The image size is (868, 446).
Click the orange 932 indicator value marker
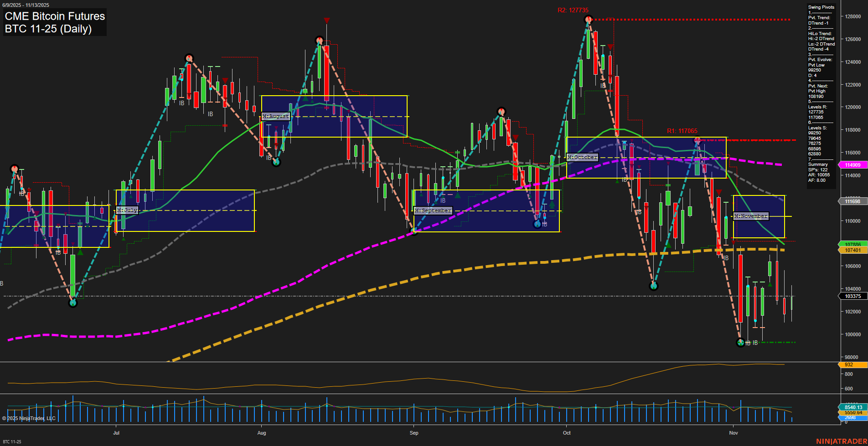pos(851,365)
